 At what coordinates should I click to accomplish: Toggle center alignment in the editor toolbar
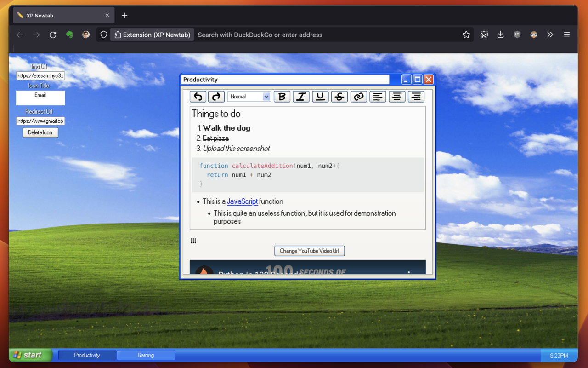click(x=397, y=97)
